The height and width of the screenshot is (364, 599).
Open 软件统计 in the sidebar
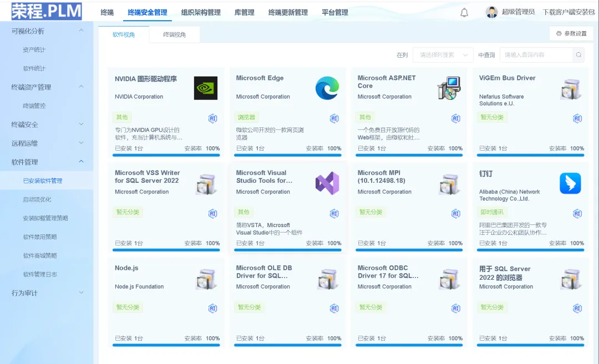coord(34,68)
